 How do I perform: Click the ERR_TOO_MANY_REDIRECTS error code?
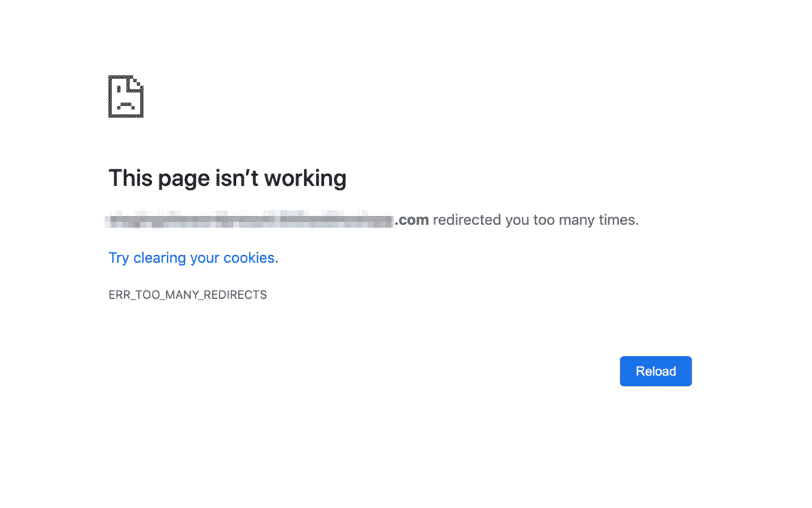tap(187, 294)
